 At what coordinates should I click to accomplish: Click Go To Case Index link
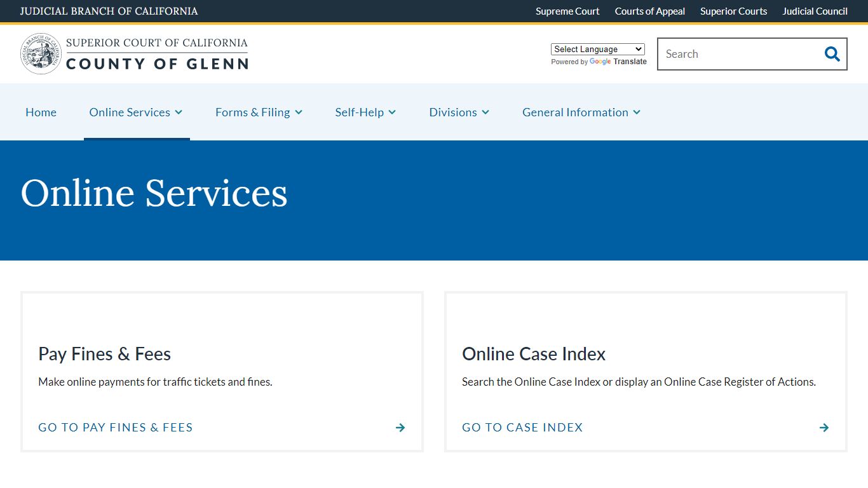tap(522, 428)
